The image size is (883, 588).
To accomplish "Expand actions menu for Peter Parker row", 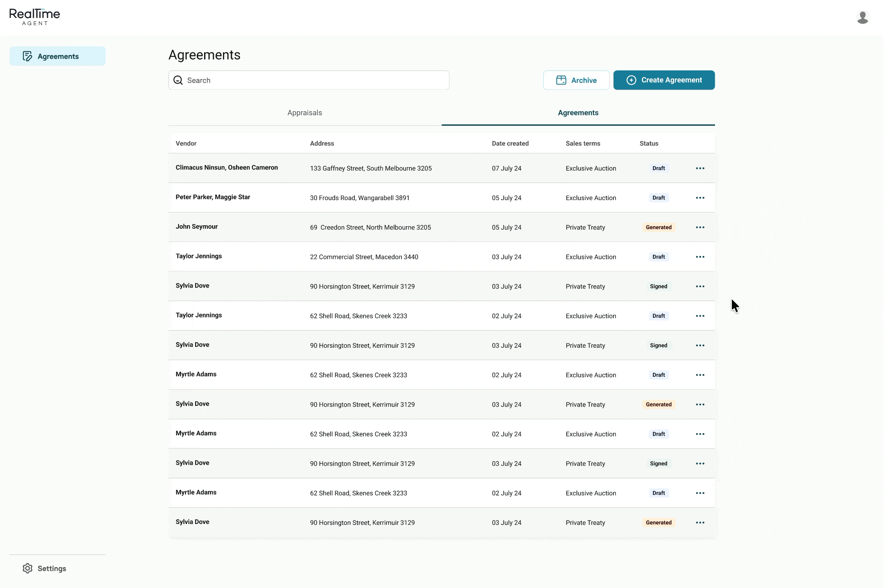I will click(700, 198).
